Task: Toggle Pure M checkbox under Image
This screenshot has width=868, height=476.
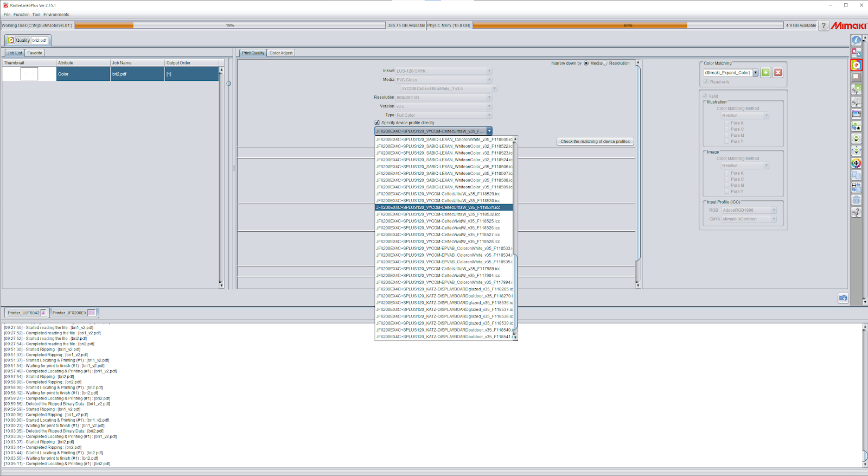Action: pyautogui.click(x=726, y=185)
